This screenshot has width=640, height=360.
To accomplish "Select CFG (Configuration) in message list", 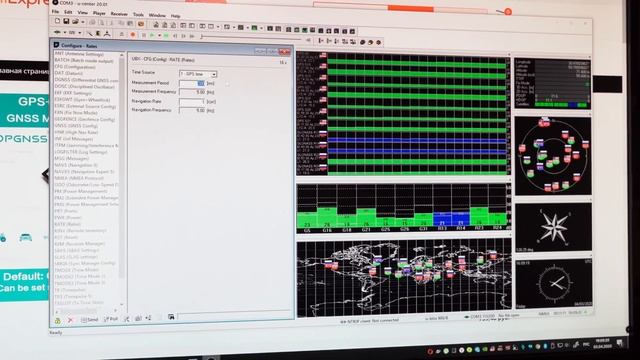I will tap(75, 67).
